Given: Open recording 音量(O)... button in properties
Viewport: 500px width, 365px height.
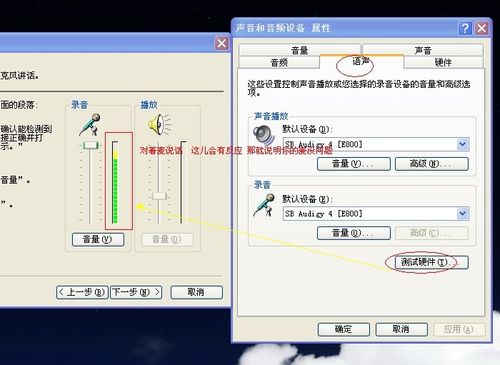Looking at the screenshot, I should click(x=354, y=233).
